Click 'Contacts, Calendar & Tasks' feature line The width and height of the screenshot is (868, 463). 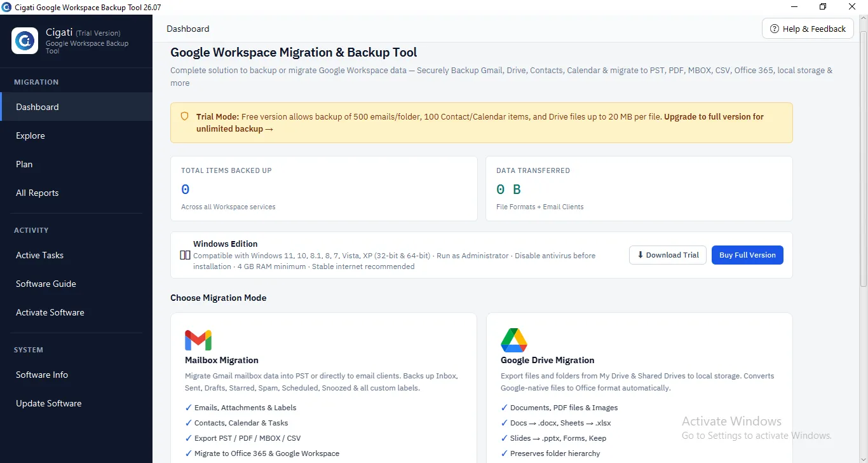[236, 423]
